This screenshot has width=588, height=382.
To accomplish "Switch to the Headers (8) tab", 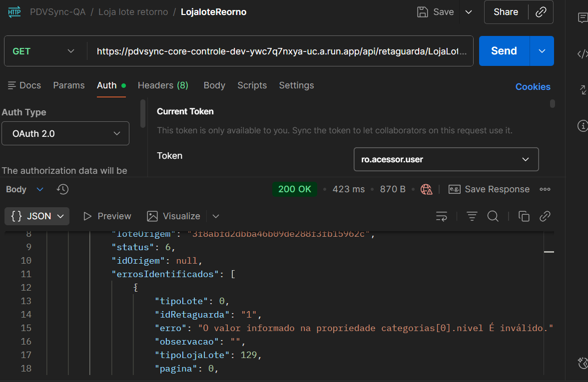I will click(x=163, y=85).
